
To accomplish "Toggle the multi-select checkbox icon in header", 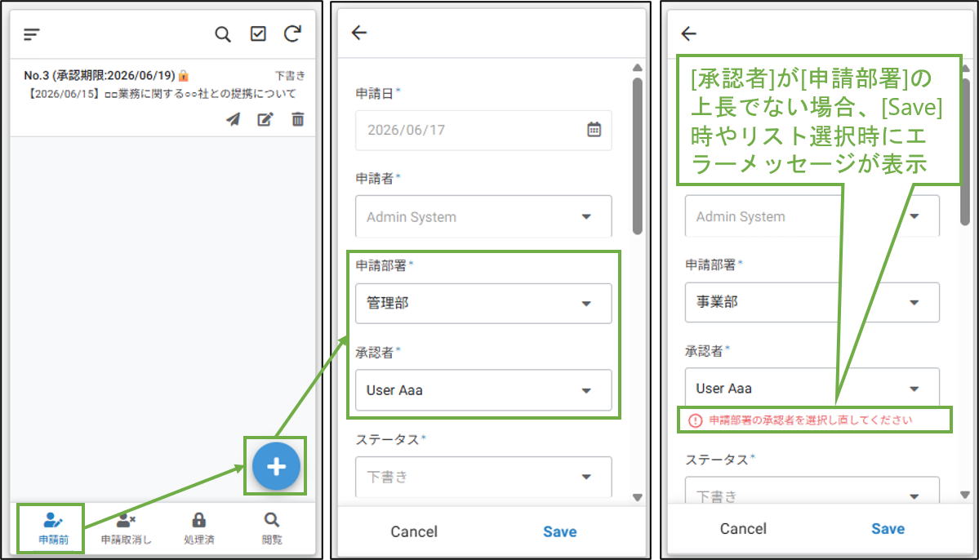I will 258,33.
